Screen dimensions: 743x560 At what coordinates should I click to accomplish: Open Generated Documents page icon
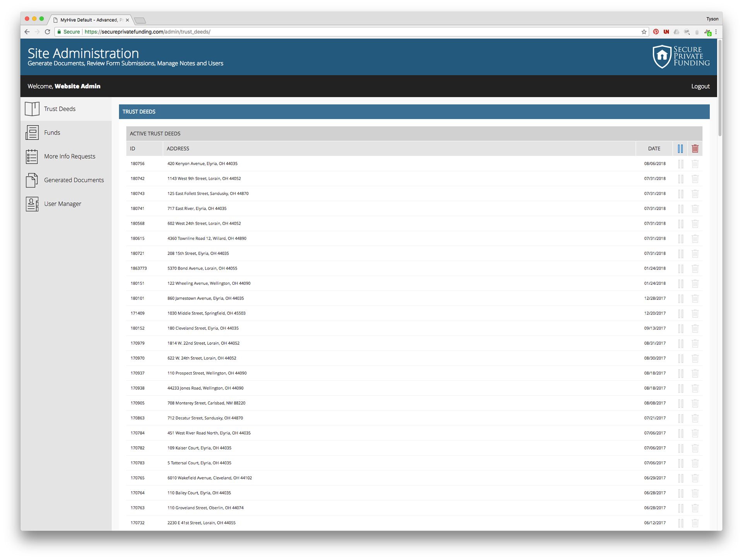[32, 180]
